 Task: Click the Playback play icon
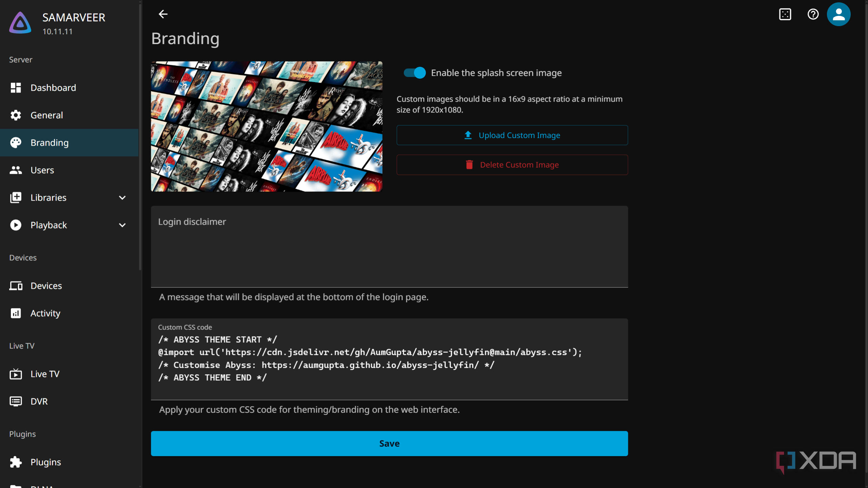point(16,225)
